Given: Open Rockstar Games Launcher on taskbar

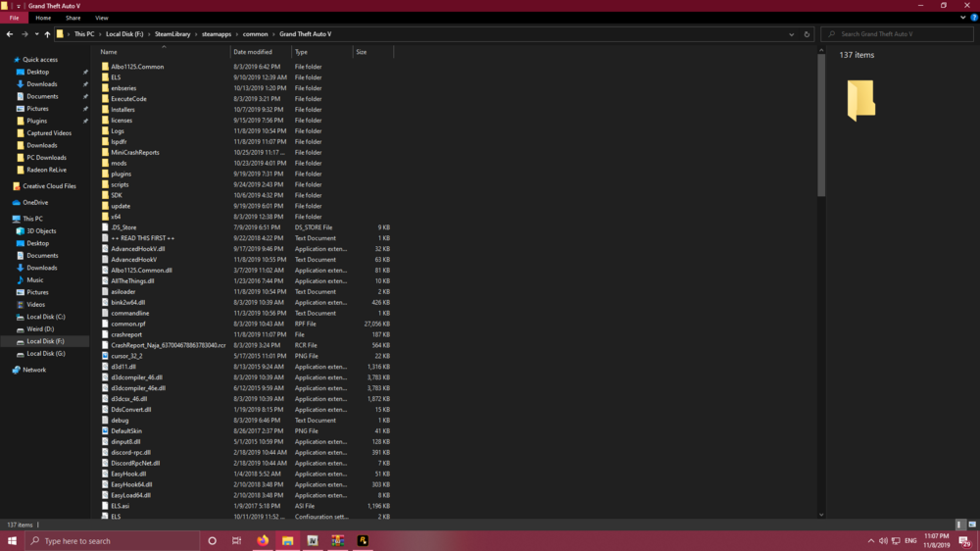Looking at the screenshot, I should coord(363,541).
